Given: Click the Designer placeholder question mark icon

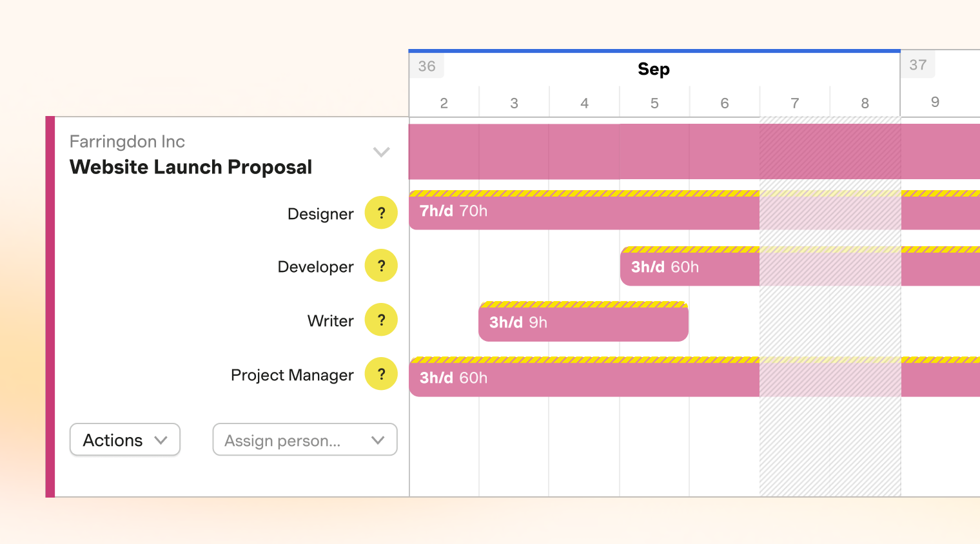Looking at the screenshot, I should (x=381, y=213).
